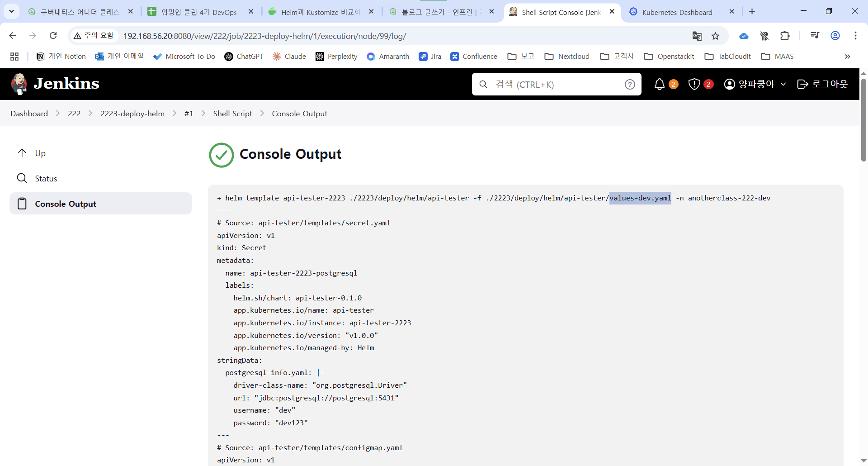Click the 로그아웃 logout link
Viewport: 868px width, 466px height.
[x=822, y=84]
